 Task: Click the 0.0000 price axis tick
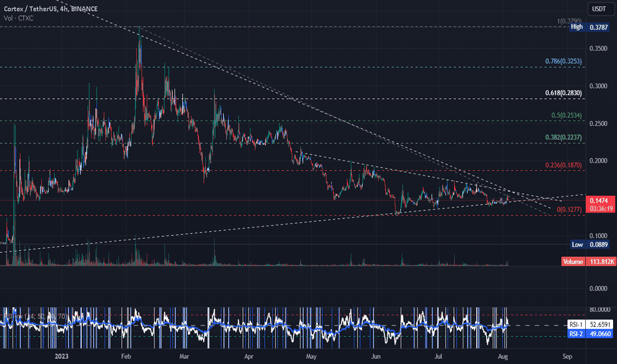[598, 289]
